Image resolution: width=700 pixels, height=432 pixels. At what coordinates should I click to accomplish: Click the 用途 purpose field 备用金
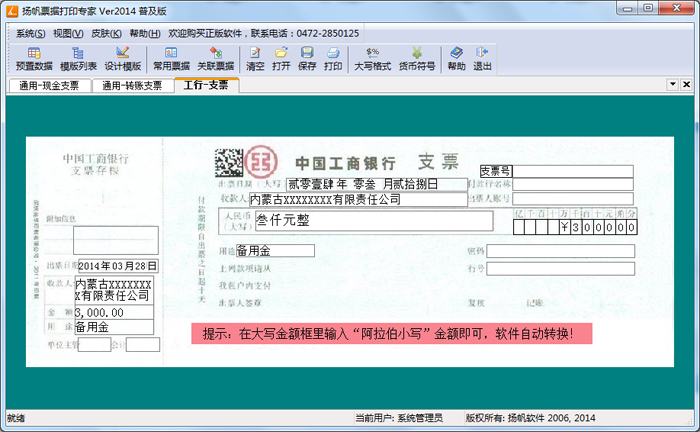(275, 251)
